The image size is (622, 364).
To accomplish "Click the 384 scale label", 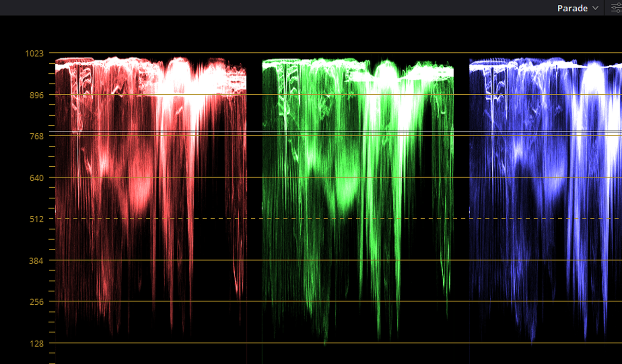I will pyautogui.click(x=37, y=260).
